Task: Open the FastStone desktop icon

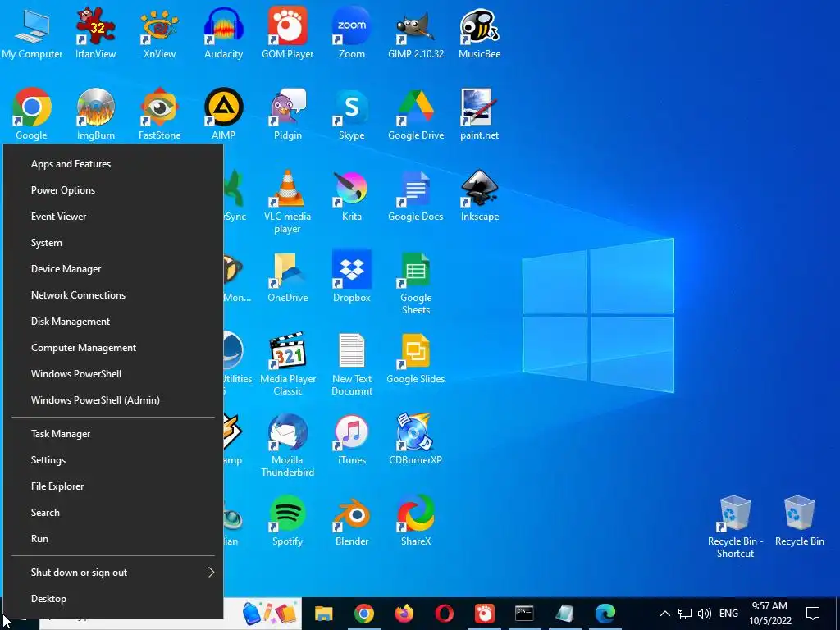Action: (x=159, y=113)
